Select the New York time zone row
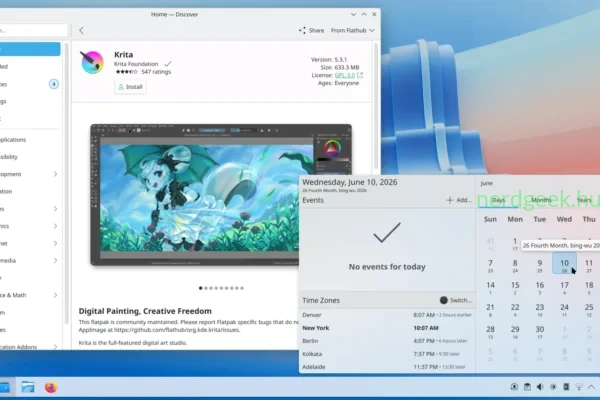The width and height of the screenshot is (600, 400). coord(387,328)
